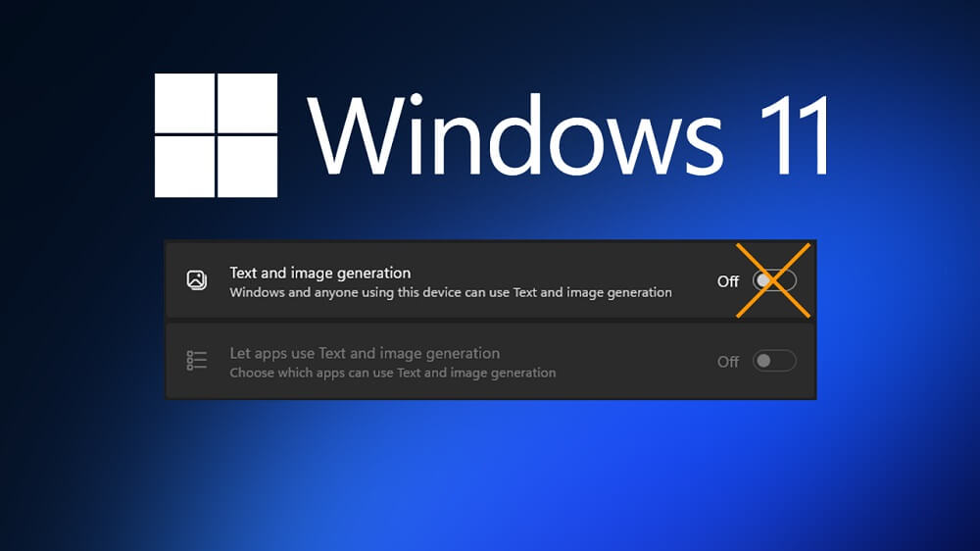Click the Text and image generation picture icon
The image size is (980, 551).
point(197,279)
